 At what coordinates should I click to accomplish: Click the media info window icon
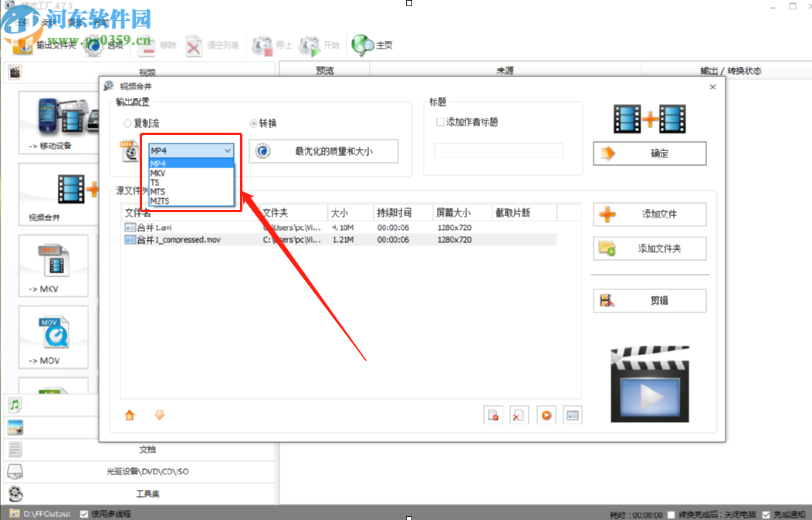pyautogui.click(x=573, y=415)
